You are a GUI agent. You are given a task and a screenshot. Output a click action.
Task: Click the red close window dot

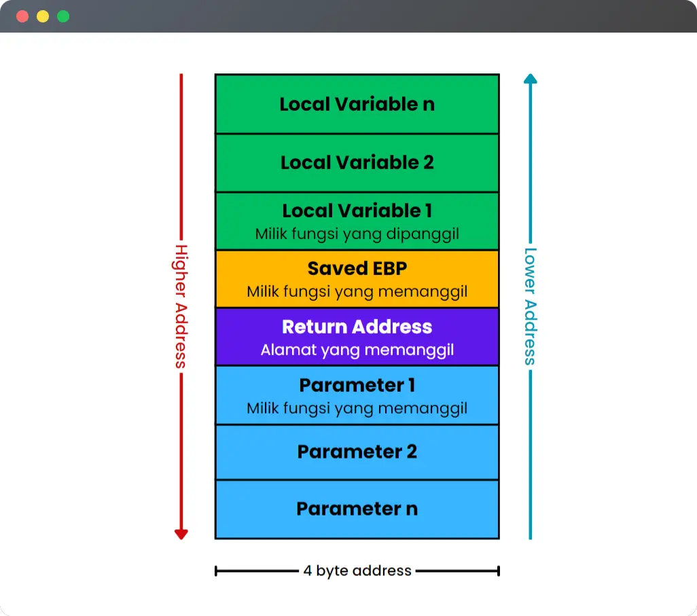click(22, 16)
